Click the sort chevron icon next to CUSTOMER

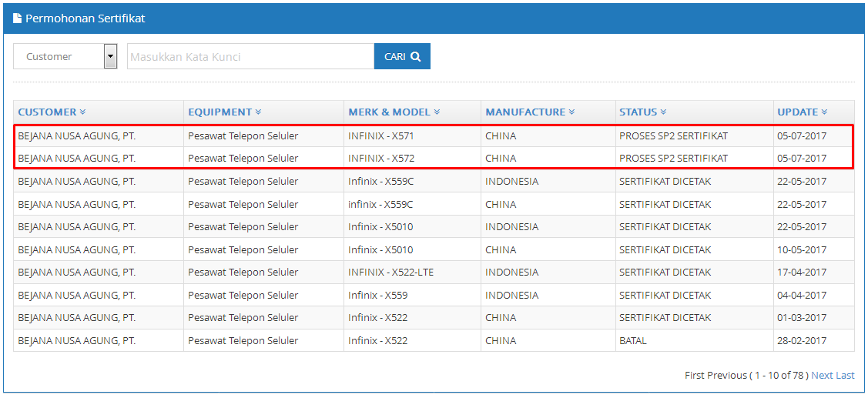[x=82, y=112]
